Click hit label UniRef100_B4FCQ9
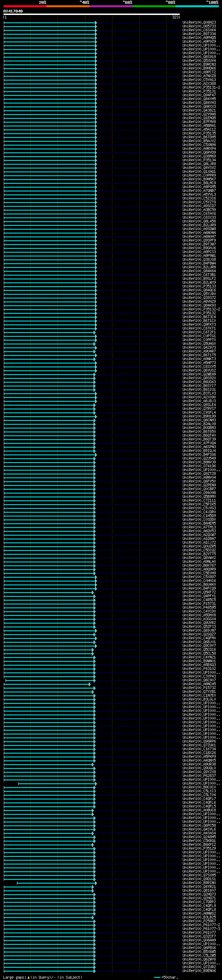Screen dimensions: 222x980 tap(199, 589)
